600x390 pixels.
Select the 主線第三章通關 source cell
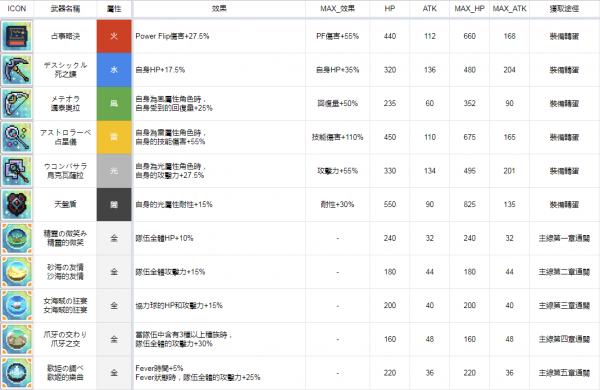(564, 306)
